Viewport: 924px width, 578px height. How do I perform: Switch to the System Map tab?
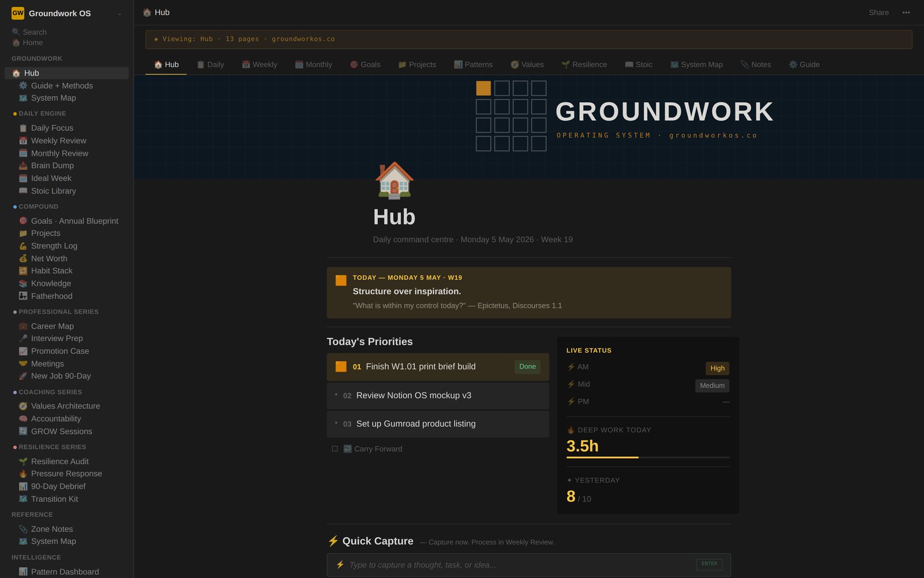(696, 64)
